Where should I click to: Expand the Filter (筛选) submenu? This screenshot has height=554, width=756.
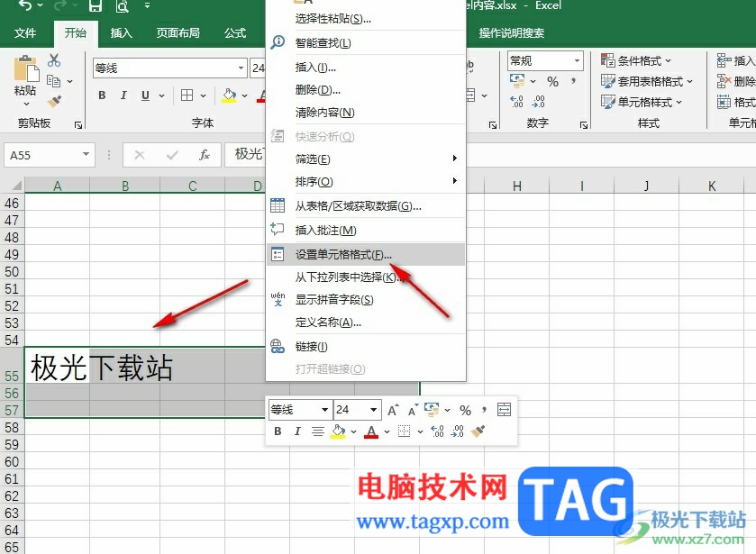[366, 159]
